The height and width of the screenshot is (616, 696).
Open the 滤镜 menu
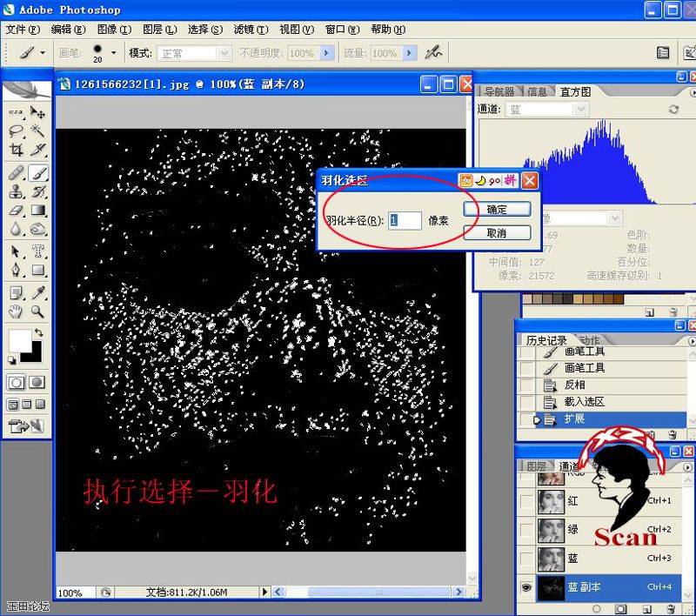point(251,30)
